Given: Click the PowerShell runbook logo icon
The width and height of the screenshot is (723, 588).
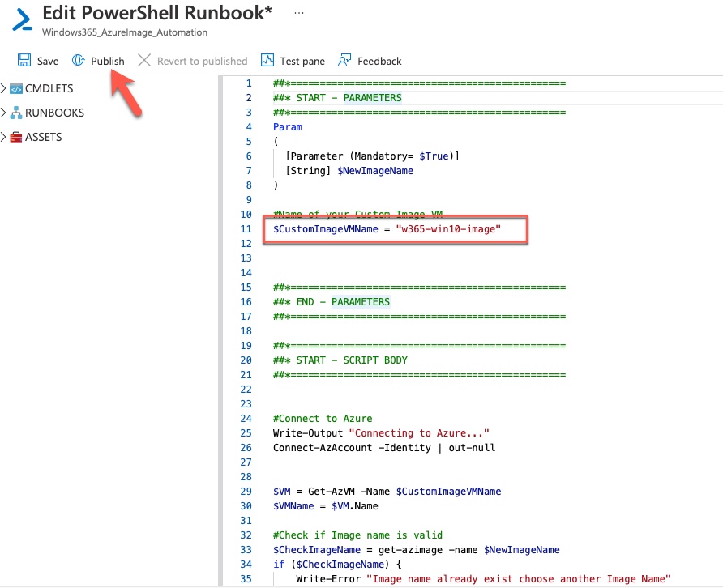Looking at the screenshot, I should point(22,20).
